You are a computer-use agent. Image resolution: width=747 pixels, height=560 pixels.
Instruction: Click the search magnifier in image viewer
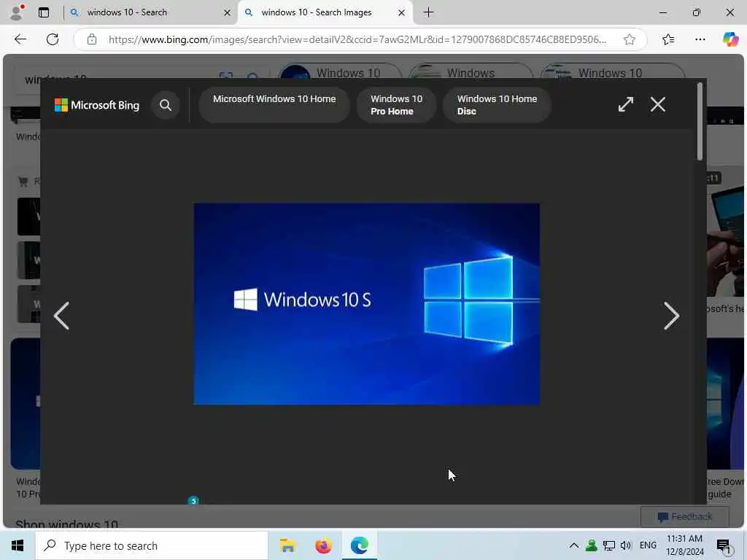(x=166, y=105)
